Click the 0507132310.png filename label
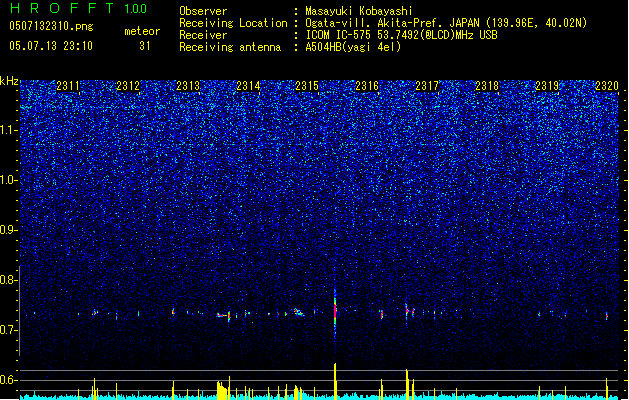Viewport: 629px width, 400px height. point(51,26)
